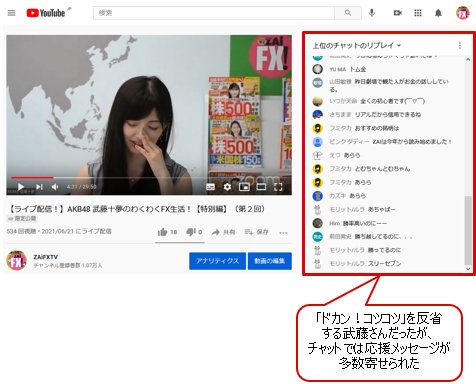Go to the YouTube home logo
This screenshot has width=476, height=384.
coord(46,13)
